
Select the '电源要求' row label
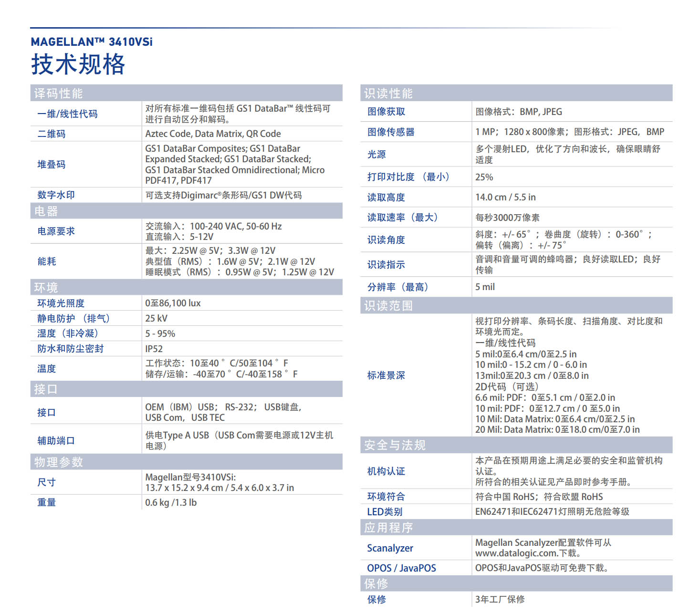(x=56, y=231)
